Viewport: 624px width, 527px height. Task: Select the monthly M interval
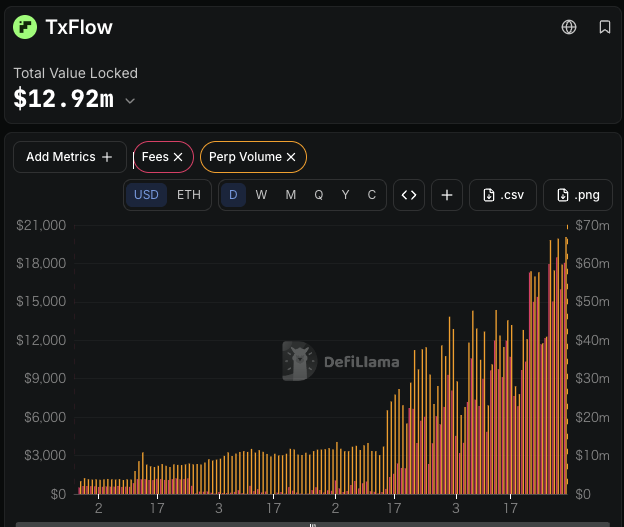tap(291, 195)
